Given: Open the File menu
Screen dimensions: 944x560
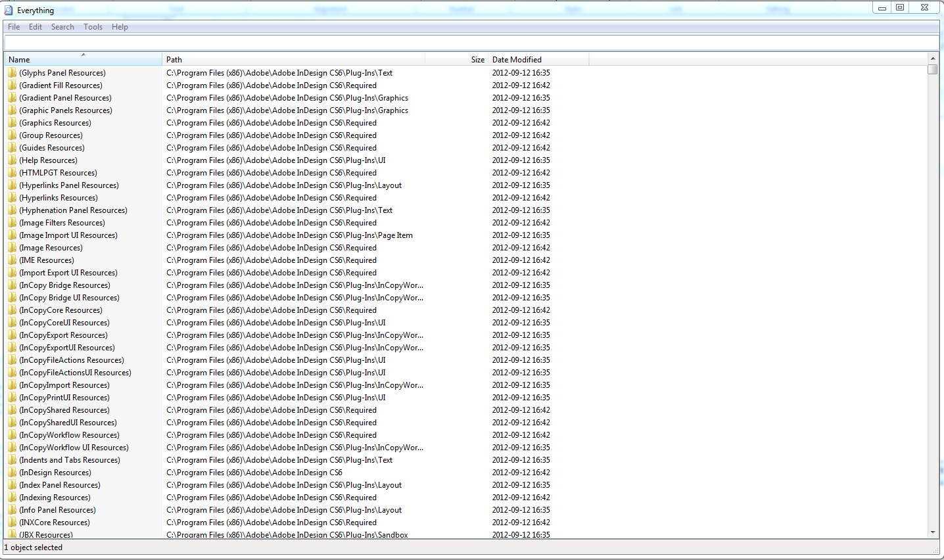Looking at the screenshot, I should click(14, 27).
